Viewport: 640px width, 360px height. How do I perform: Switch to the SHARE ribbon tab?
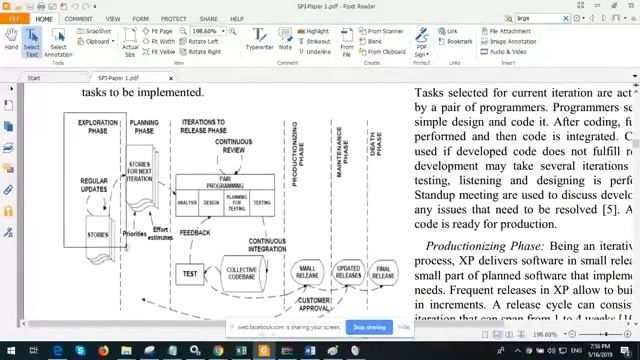tap(209, 19)
